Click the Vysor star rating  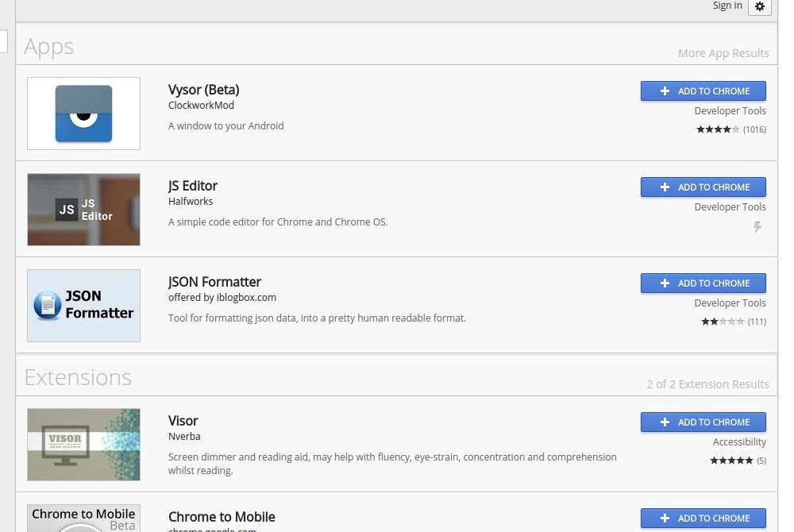click(x=718, y=129)
